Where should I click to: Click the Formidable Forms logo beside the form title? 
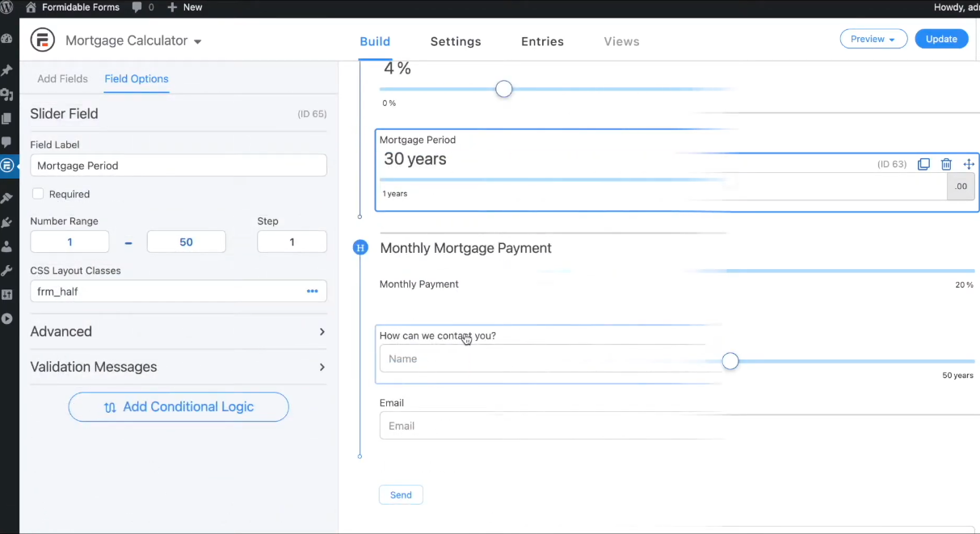(42, 40)
